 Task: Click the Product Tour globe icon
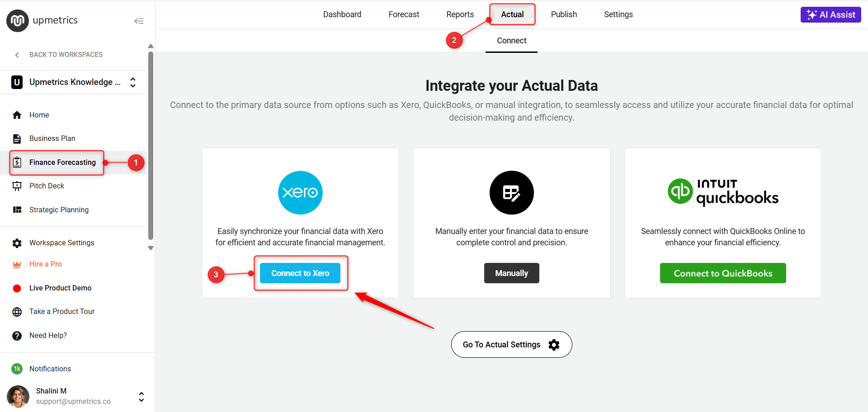pos(17,312)
